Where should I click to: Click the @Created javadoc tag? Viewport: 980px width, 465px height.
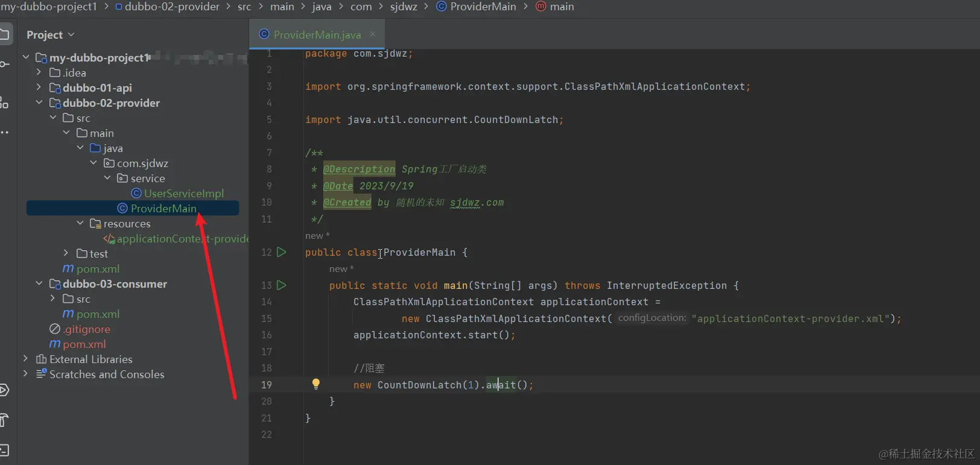(347, 202)
